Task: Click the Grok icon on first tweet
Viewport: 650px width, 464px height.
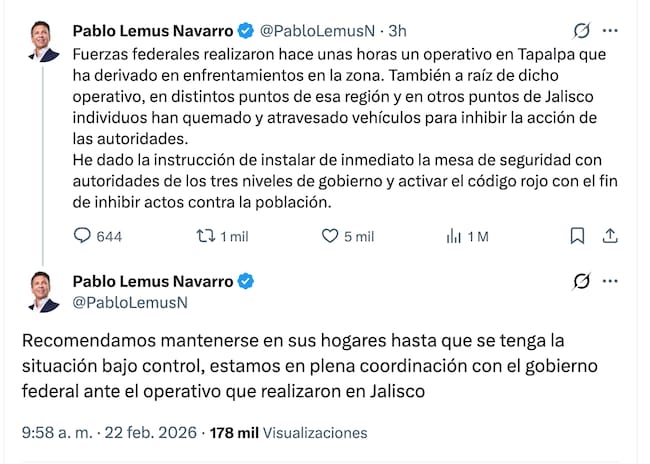Action: (582, 30)
